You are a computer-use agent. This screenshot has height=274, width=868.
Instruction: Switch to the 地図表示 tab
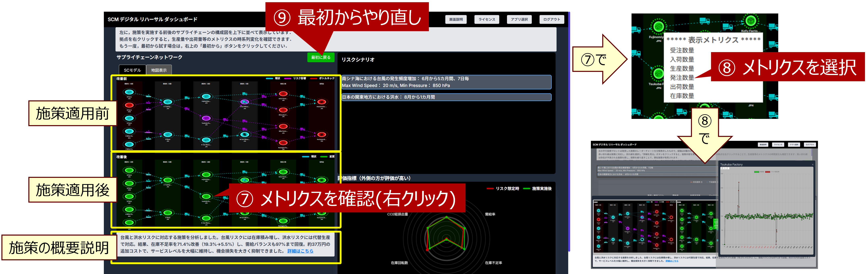159,70
